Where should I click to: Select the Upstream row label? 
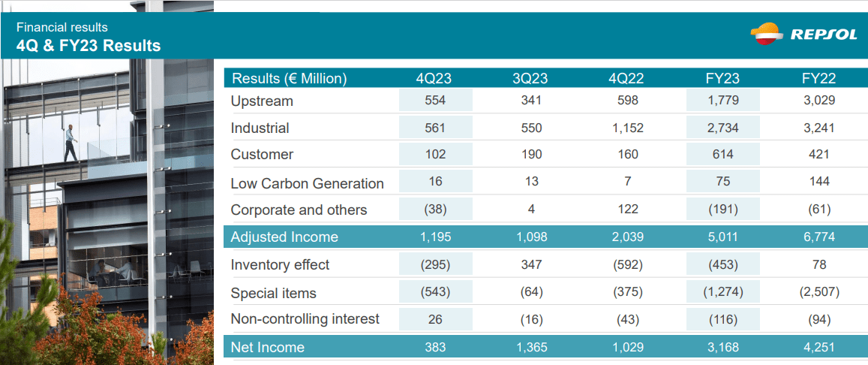click(262, 101)
